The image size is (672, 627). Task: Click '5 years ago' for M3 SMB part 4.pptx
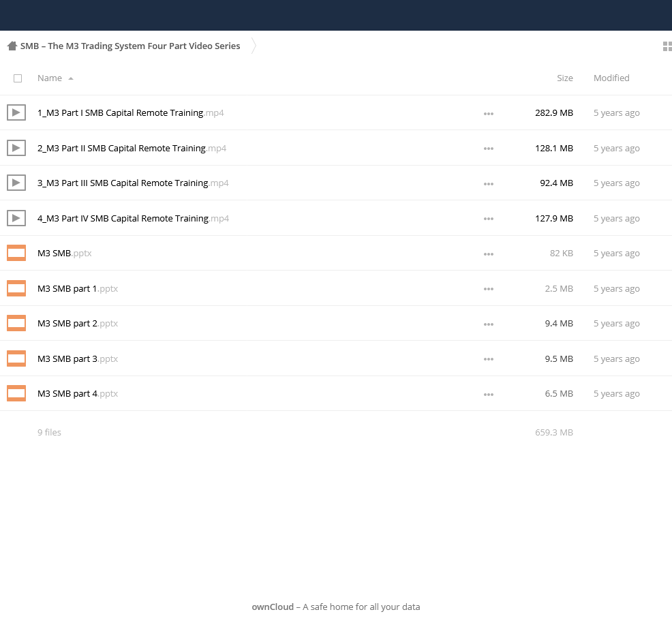pyautogui.click(x=616, y=393)
